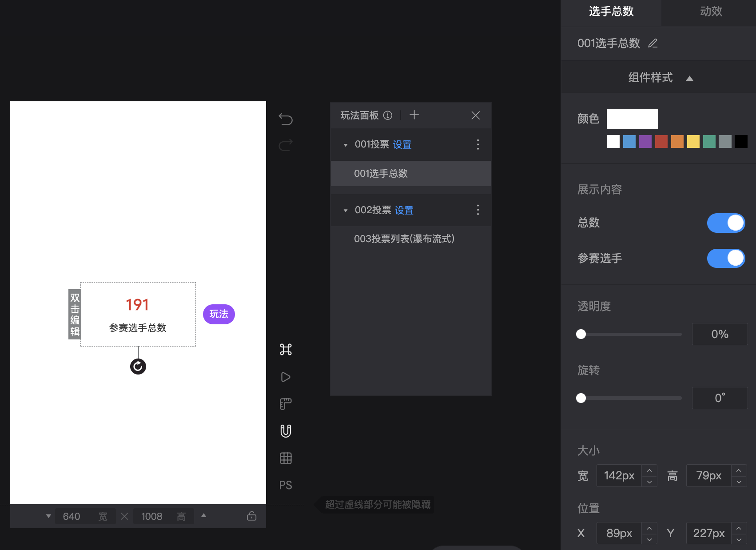This screenshot has width=756, height=550.
Task: Click the 旋转 slider handle
Action: 581,398
